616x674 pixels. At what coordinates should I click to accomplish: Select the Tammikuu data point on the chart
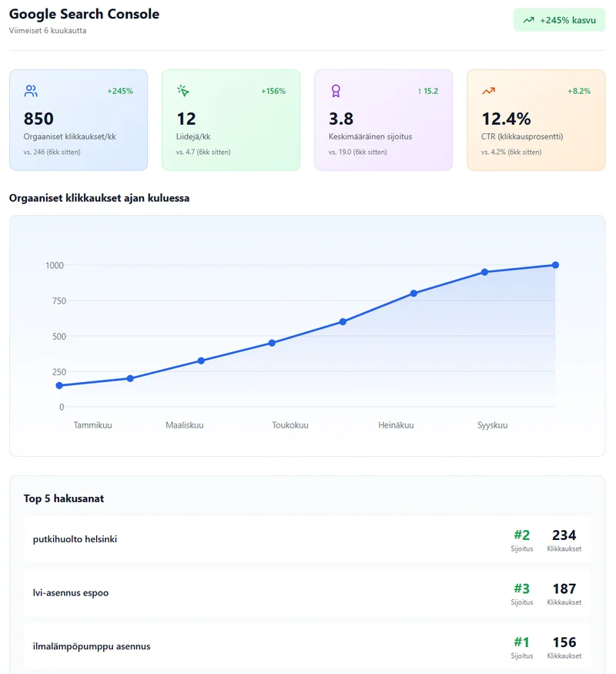pos(59,386)
